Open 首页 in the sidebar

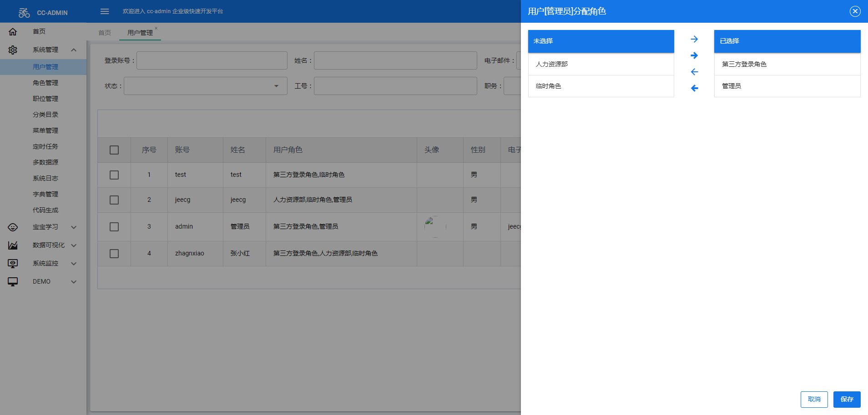point(43,31)
